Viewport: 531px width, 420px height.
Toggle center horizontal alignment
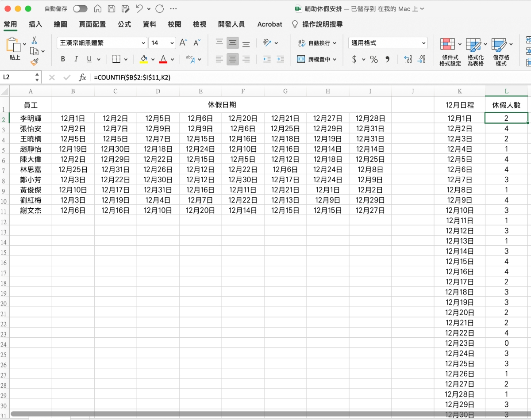(x=233, y=59)
